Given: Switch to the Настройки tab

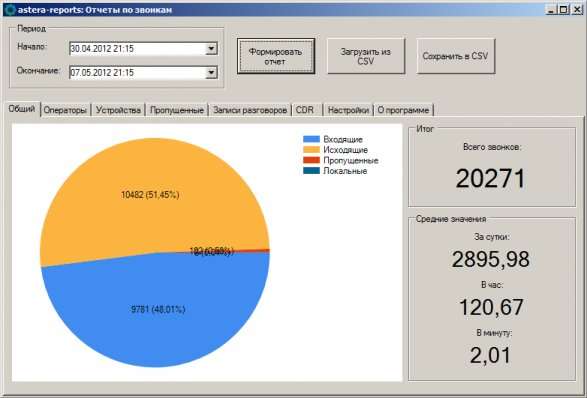Looking at the screenshot, I should [348, 110].
